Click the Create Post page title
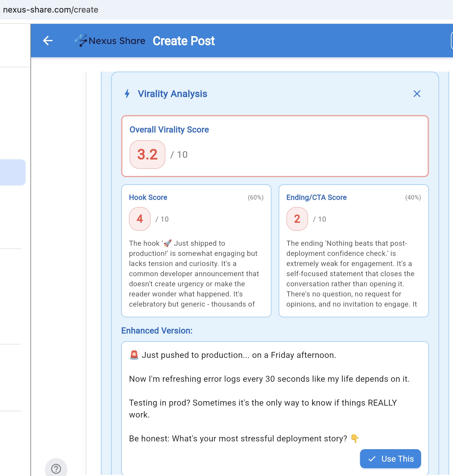The width and height of the screenshot is (453, 476). click(x=184, y=41)
